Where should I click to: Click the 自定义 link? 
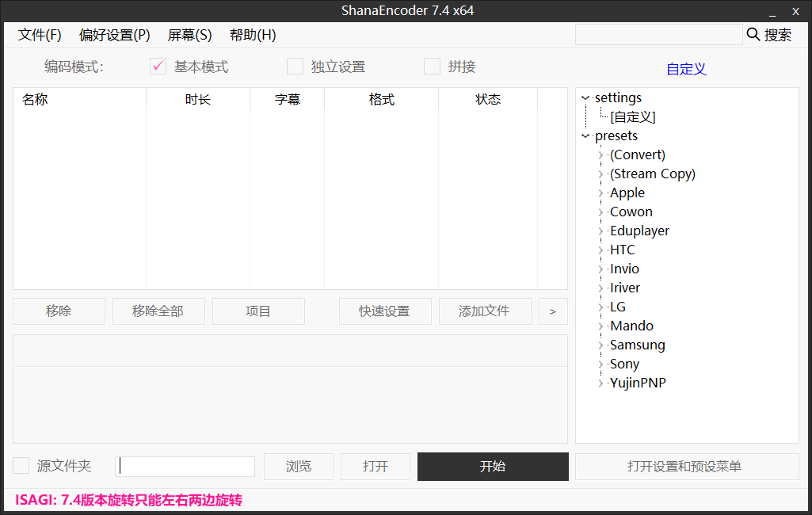[x=686, y=69]
